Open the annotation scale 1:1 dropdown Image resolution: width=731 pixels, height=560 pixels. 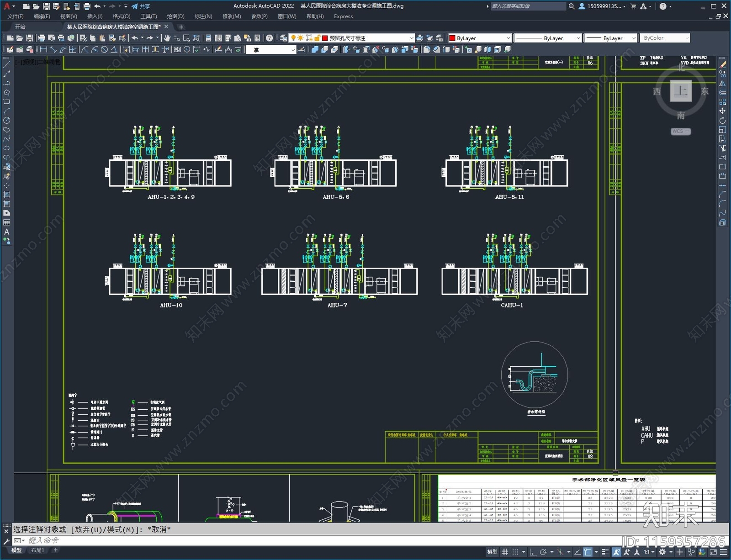[x=648, y=552]
